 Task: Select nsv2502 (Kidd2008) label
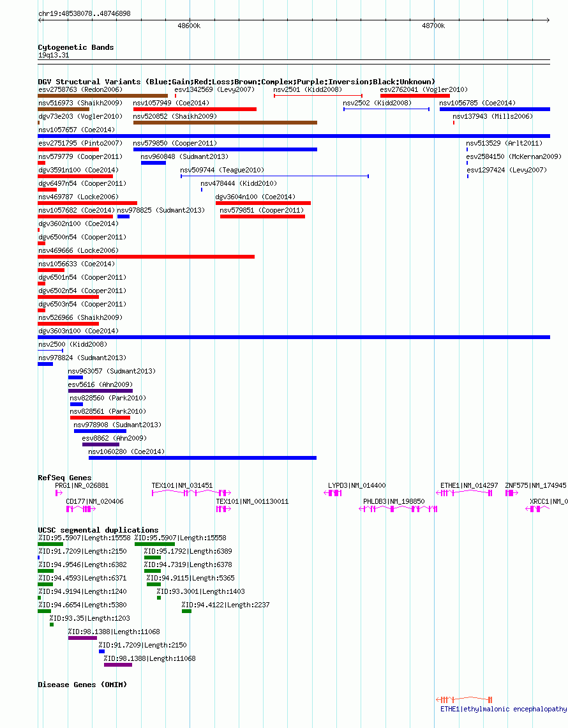pyautogui.click(x=377, y=103)
